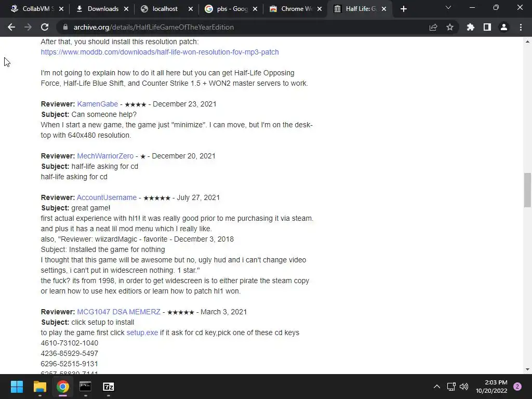Click the forward navigation arrow
Screen dimensions: 532x399
coord(28,27)
